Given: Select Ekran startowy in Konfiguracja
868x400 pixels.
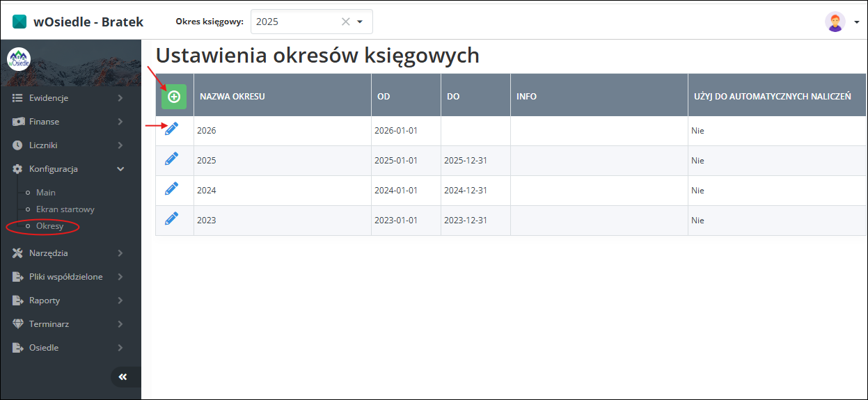Looking at the screenshot, I should tap(65, 209).
